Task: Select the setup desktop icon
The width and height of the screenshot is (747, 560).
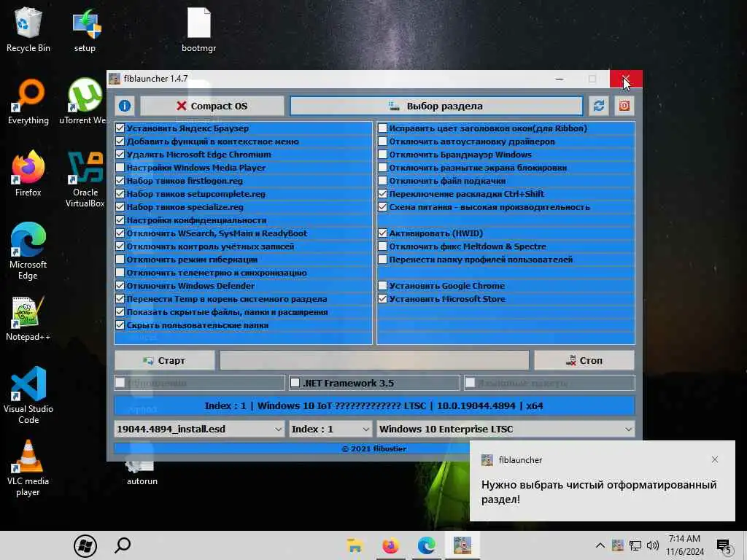Action: [85, 29]
